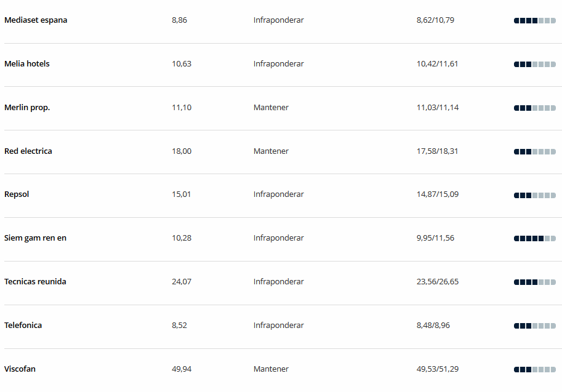This screenshot has width=562, height=392.
Task: Click Repsol Infraponderar recommendation text
Action: pyautogui.click(x=278, y=194)
